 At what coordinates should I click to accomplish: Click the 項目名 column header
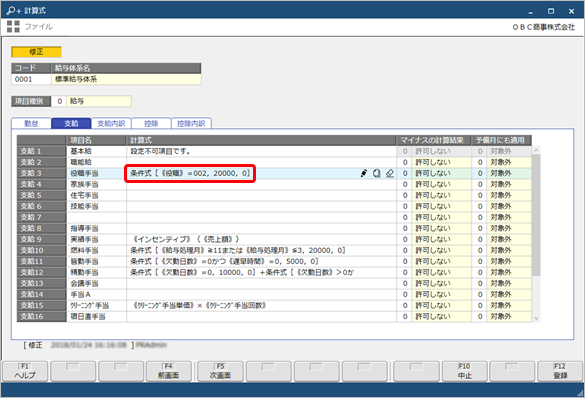click(x=96, y=140)
